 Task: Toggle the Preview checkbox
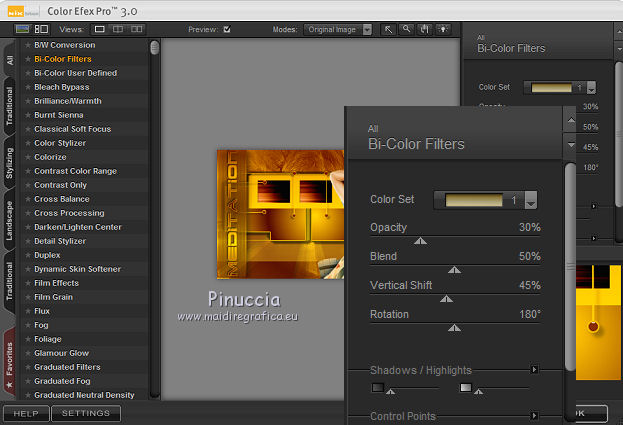point(227,30)
